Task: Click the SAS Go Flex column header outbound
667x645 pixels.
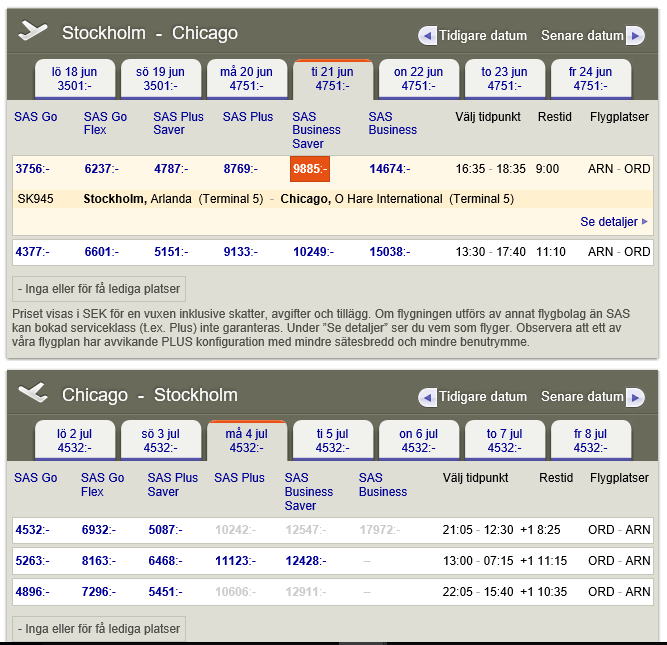Action: (105, 123)
